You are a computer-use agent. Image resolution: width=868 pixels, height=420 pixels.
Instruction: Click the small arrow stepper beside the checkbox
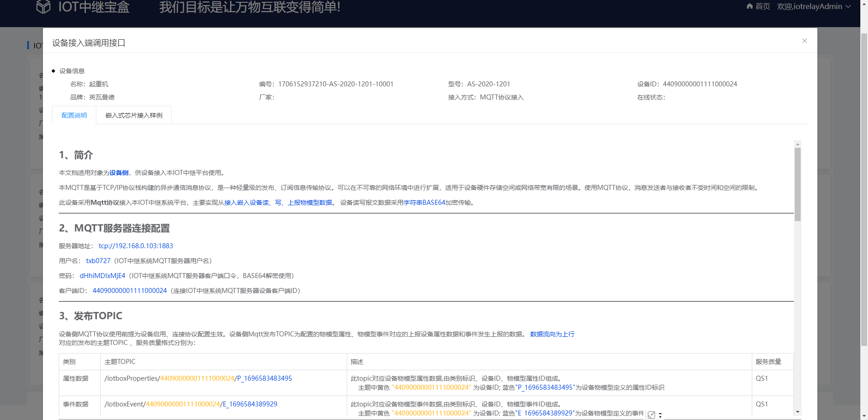click(660, 415)
